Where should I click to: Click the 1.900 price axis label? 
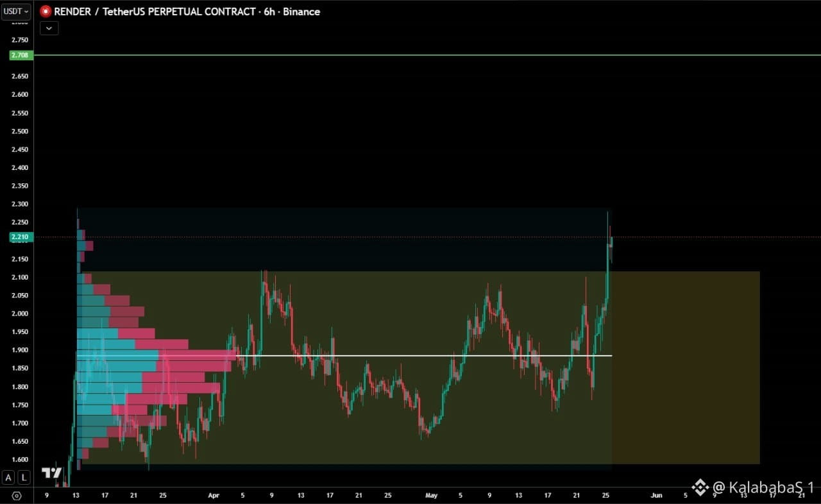pyautogui.click(x=20, y=350)
